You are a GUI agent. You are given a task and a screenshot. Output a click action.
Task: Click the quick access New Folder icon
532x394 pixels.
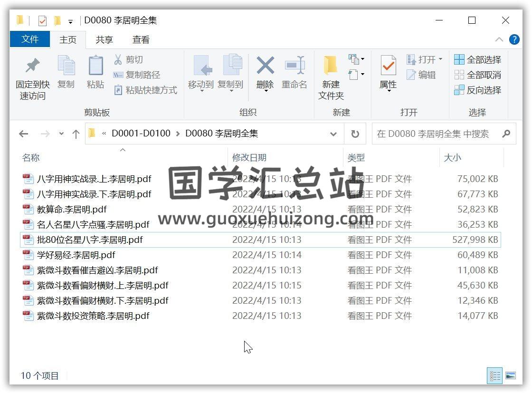coord(57,21)
